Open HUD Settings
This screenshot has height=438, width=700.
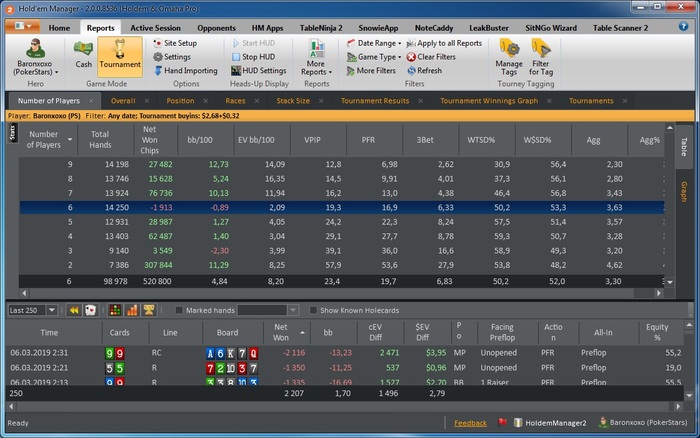258,71
